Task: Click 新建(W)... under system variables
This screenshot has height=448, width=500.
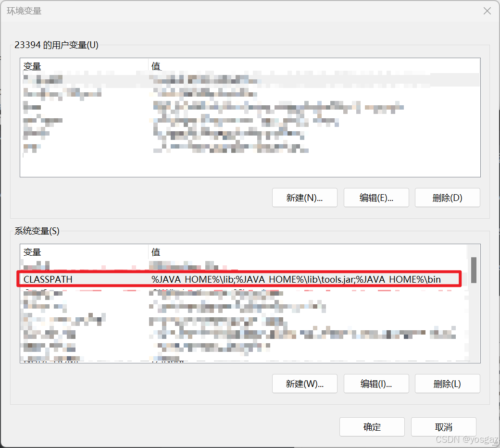Action: point(304,384)
